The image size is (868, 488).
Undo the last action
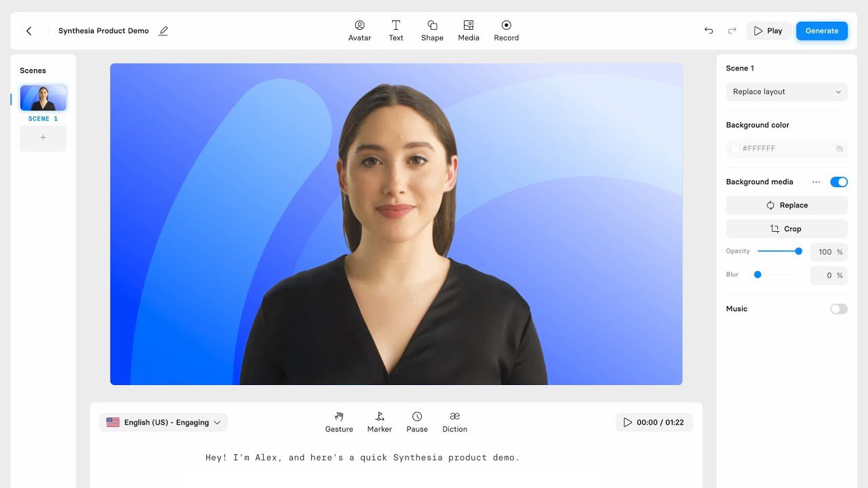pos(709,30)
